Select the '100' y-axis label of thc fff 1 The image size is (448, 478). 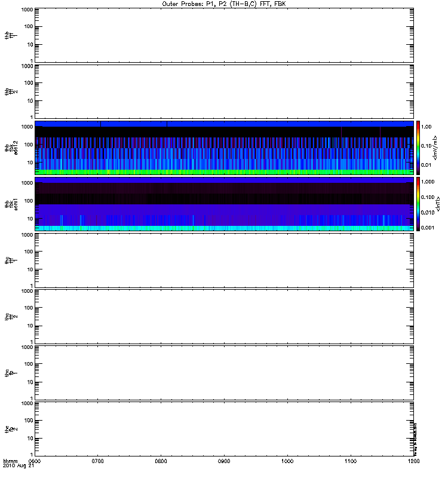(28, 252)
